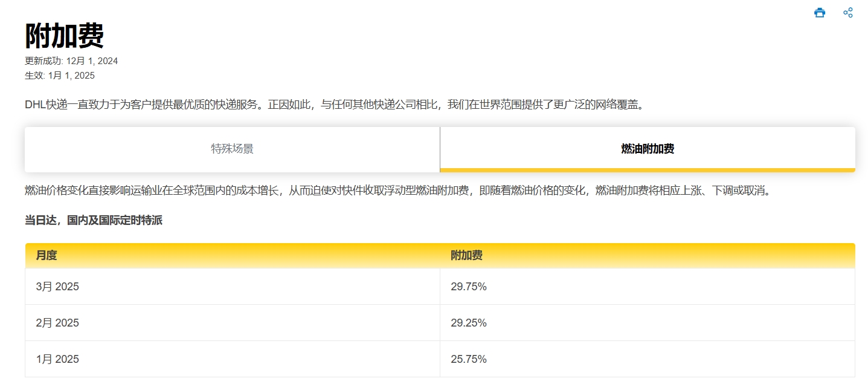Switch to the 特殊场景 tab
868x384 pixels.
[x=233, y=149]
